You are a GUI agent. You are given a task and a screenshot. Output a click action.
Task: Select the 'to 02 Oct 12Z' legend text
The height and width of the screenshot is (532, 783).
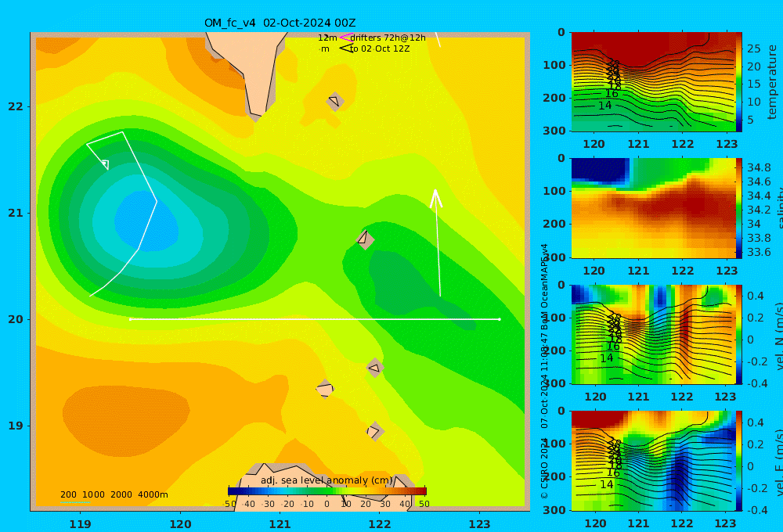tap(380, 49)
